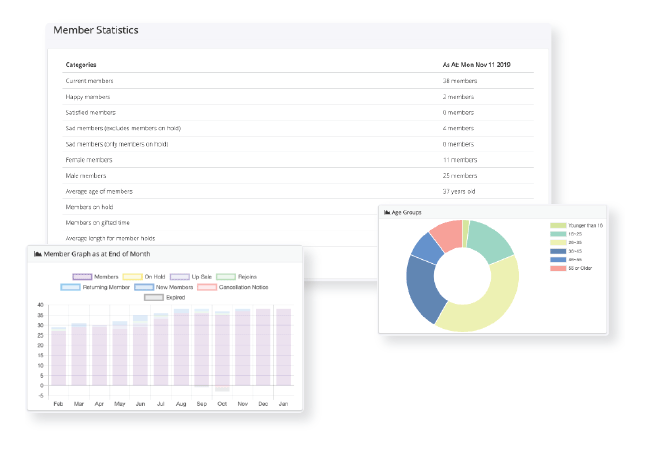Click the Nov label on the x-axis

243,404
